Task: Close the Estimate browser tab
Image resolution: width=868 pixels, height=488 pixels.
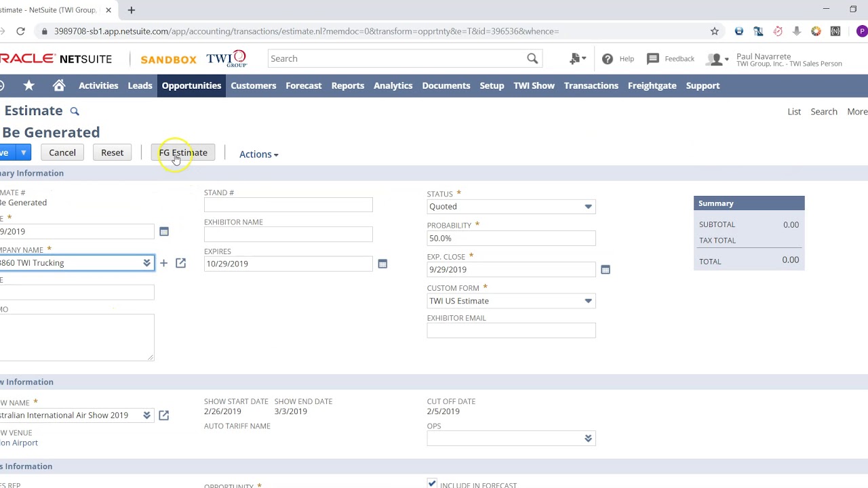Action: click(108, 10)
